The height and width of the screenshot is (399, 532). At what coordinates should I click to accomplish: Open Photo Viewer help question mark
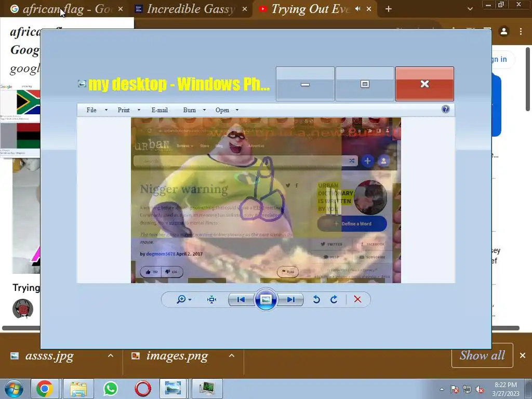445,109
